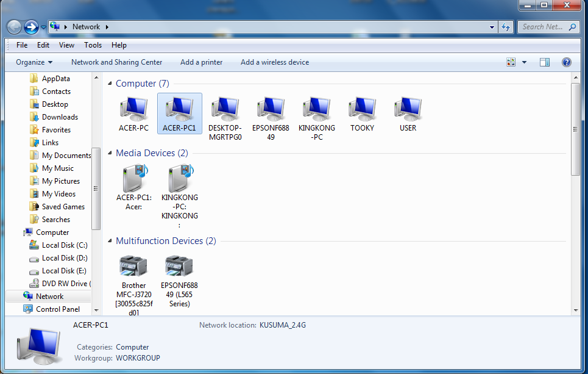Open My Music in navigation pane

[x=52, y=168]
